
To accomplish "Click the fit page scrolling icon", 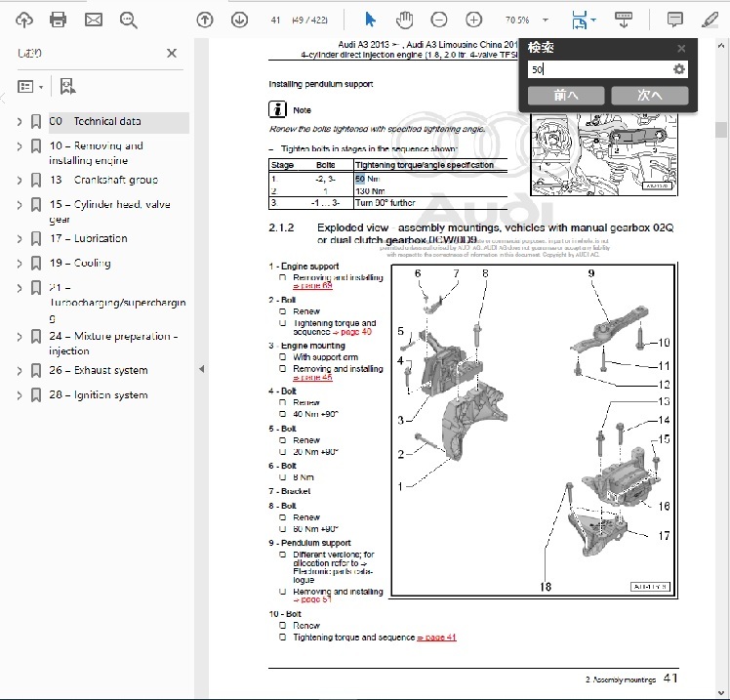I will coord(580,21).
